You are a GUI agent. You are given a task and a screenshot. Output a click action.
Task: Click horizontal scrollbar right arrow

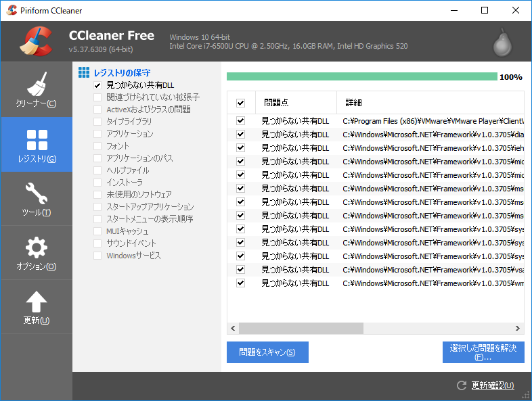517,328
